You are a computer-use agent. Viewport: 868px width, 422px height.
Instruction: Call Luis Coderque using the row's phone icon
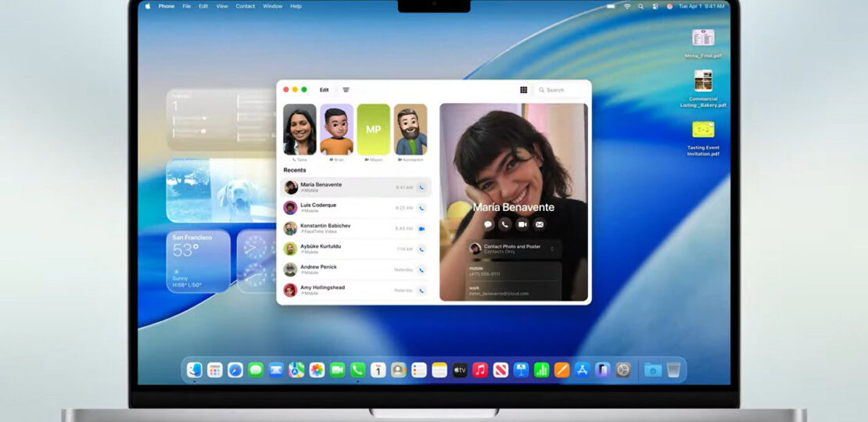(421, 208)
